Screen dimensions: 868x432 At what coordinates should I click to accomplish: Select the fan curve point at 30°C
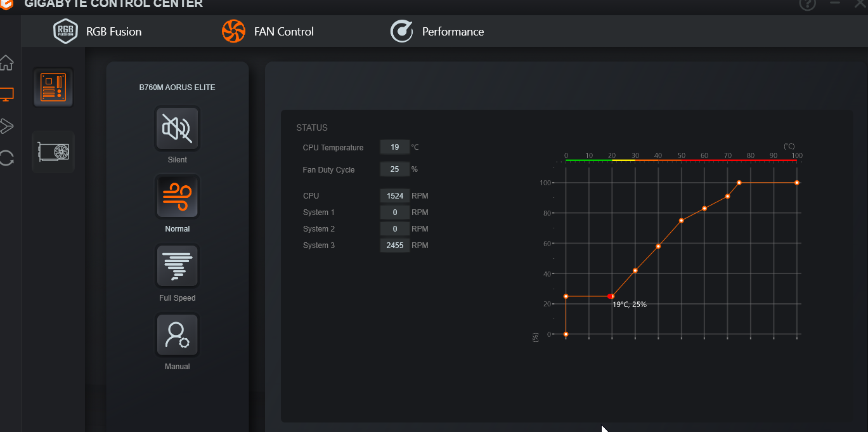(635, 271)
